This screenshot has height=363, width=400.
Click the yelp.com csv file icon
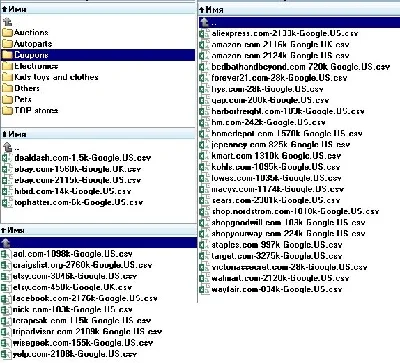tap(5, 354)
